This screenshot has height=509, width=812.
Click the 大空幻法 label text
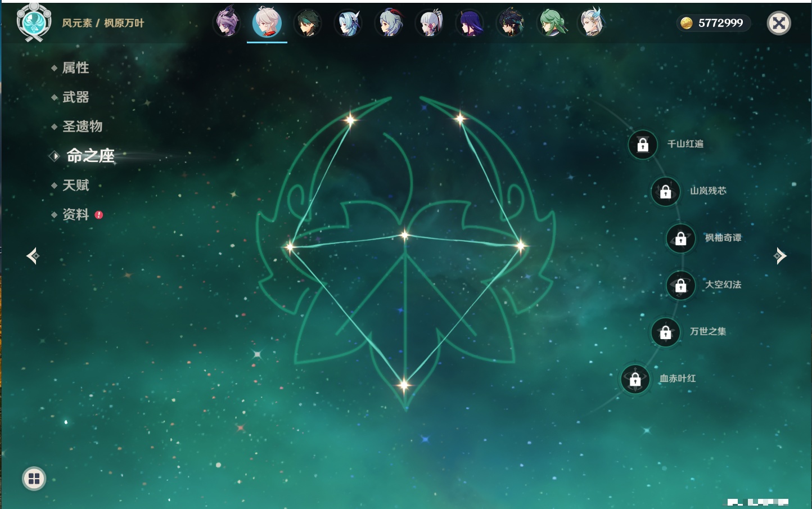[x=723, y=285]
